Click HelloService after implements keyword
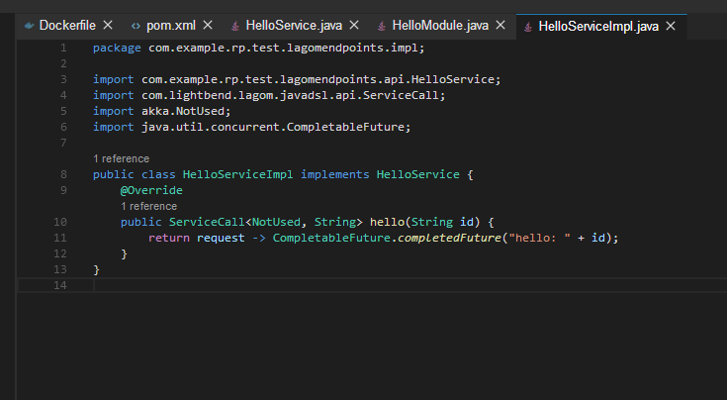 [418, 174]
